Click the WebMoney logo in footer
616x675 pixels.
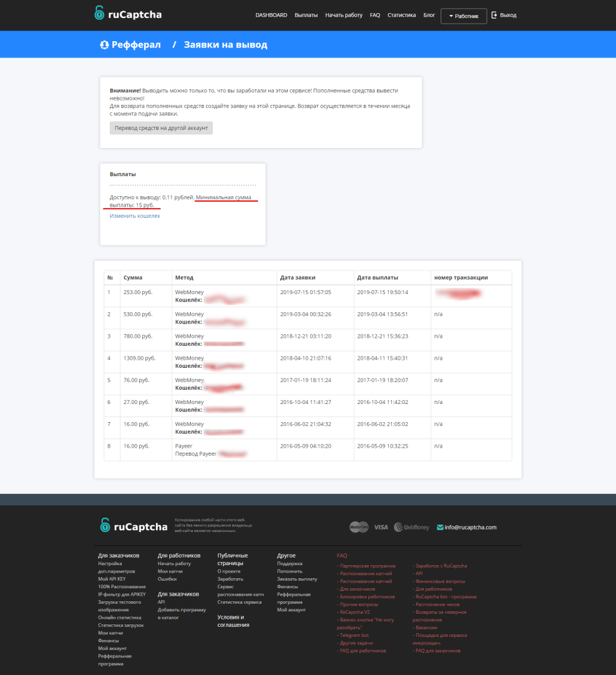click(412, 527)
